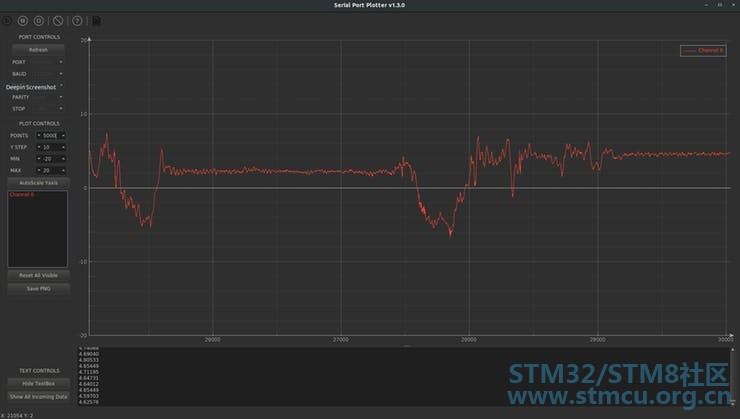Increase POINTS value with plus arrow
This screenshot has height=419, width=740.
(x=63, y=135)
